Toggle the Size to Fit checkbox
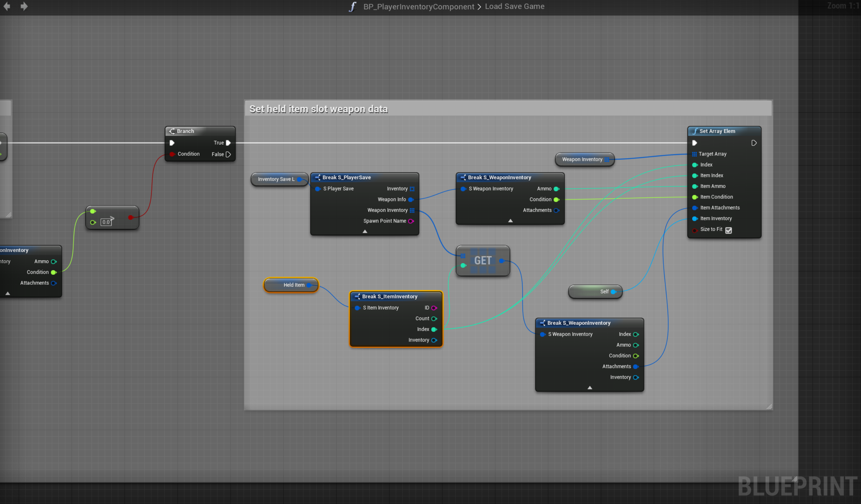 coord(728,230)
